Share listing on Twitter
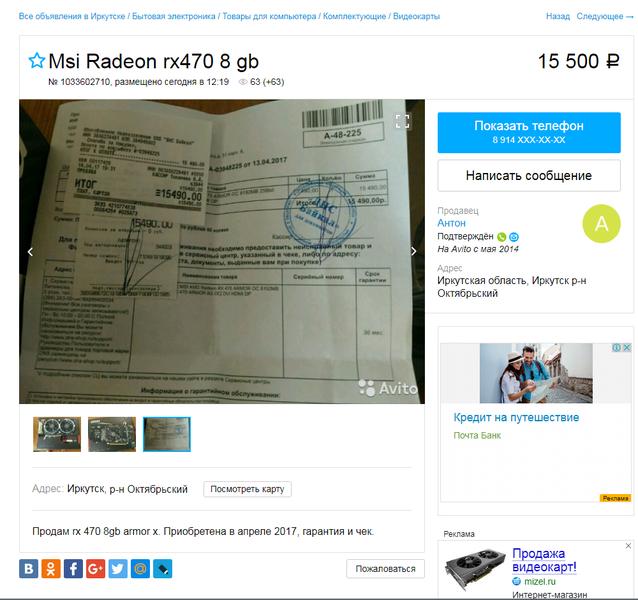This screenshot has height=600, width=638. pos(118,568)
